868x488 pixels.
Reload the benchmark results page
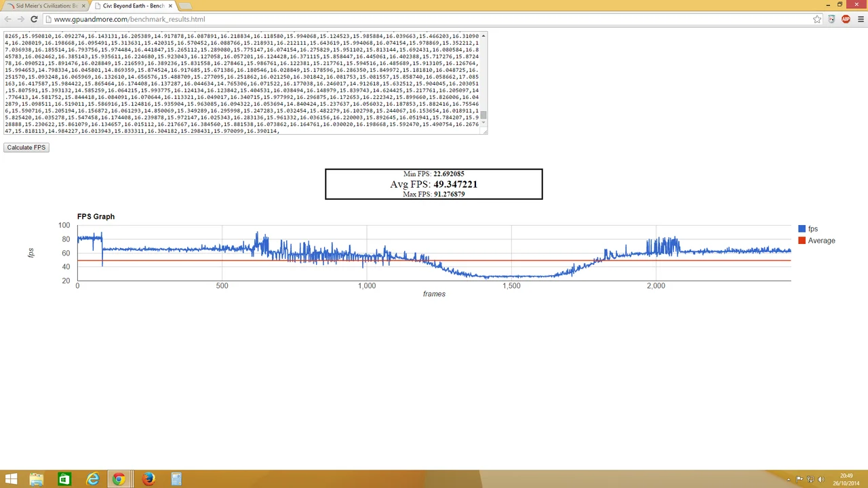coord(34,19)
